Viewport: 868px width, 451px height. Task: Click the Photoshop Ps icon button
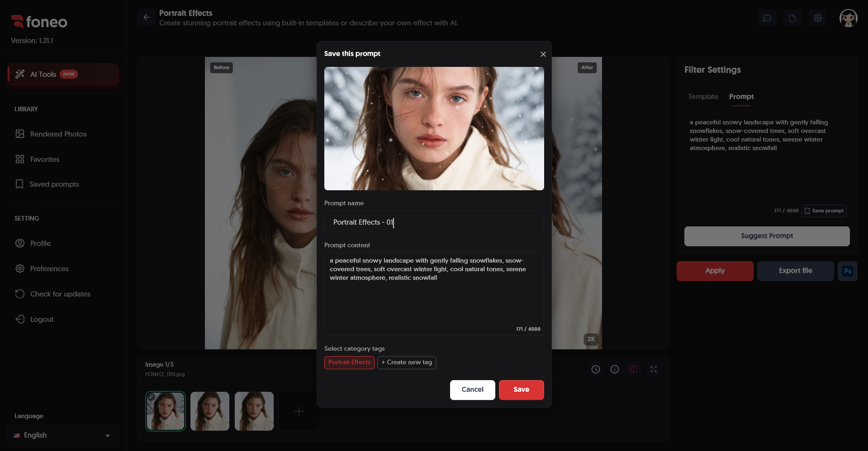848,271
